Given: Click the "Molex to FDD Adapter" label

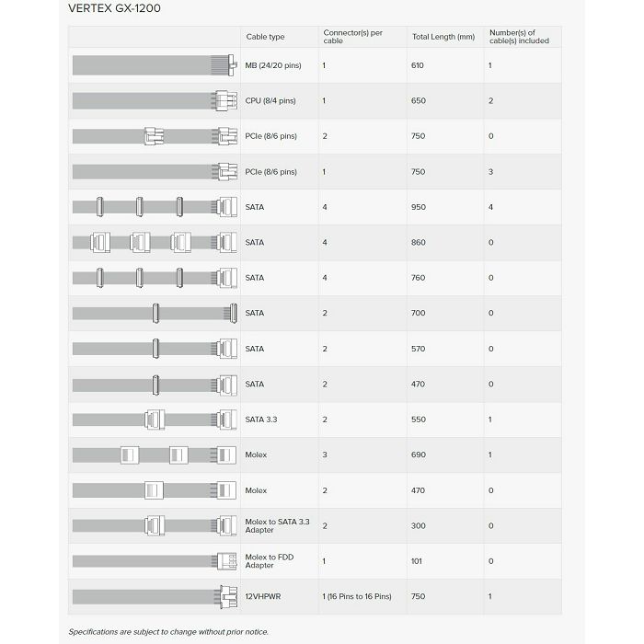Looking at the screenshot, I should 270,561.
